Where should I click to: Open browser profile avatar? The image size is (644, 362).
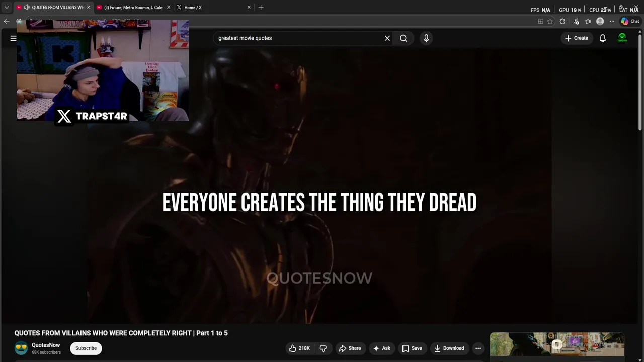[x=600, y=21]
